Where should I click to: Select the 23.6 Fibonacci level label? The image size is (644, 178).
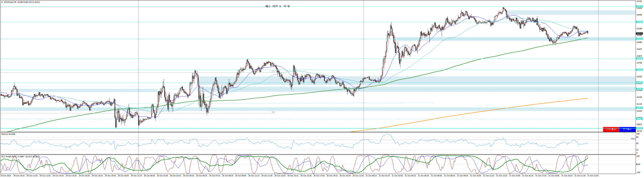click(x=273, y=72)
